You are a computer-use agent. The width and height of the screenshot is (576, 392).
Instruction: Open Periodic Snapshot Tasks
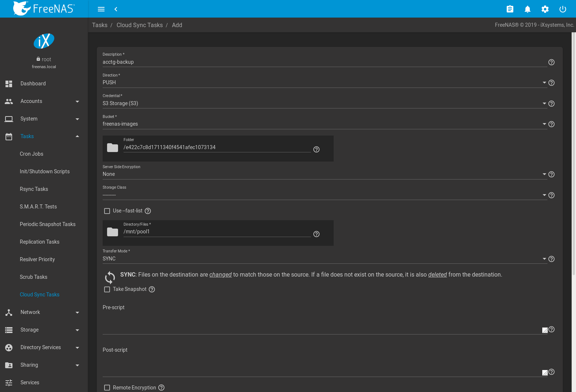click(x=44, y=224)
